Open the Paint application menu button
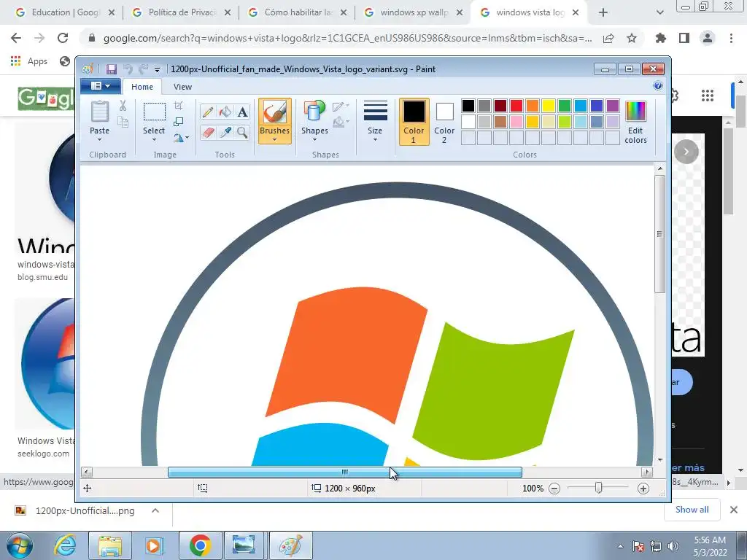 pos(100,86)
